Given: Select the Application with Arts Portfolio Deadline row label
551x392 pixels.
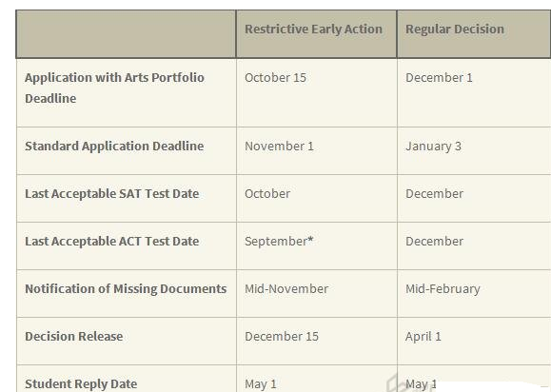Looking at the screenshot, I should [x=114, y=88].
